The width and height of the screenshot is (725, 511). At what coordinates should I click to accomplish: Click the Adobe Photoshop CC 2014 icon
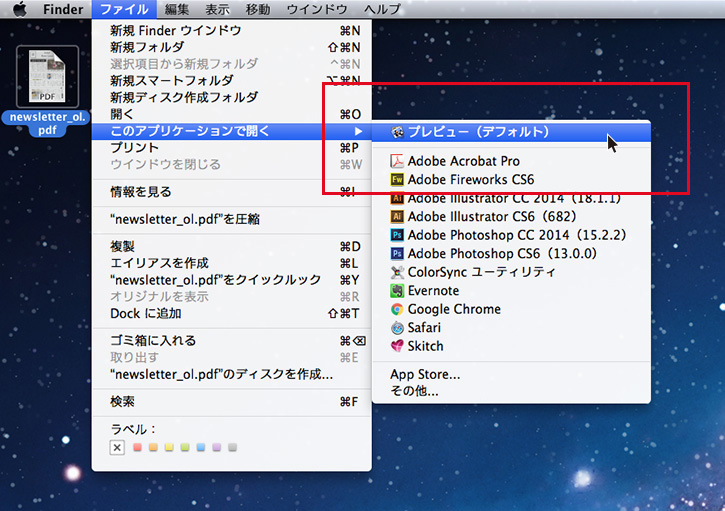397,235
